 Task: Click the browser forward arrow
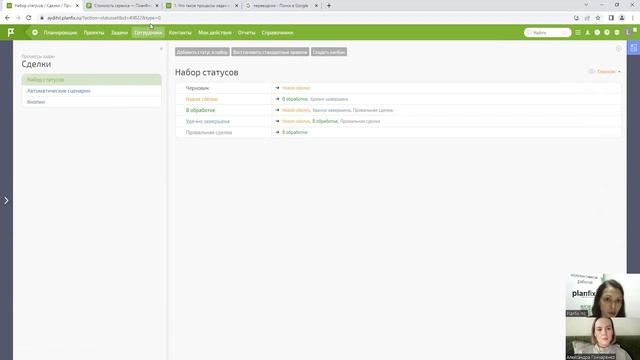18,18
